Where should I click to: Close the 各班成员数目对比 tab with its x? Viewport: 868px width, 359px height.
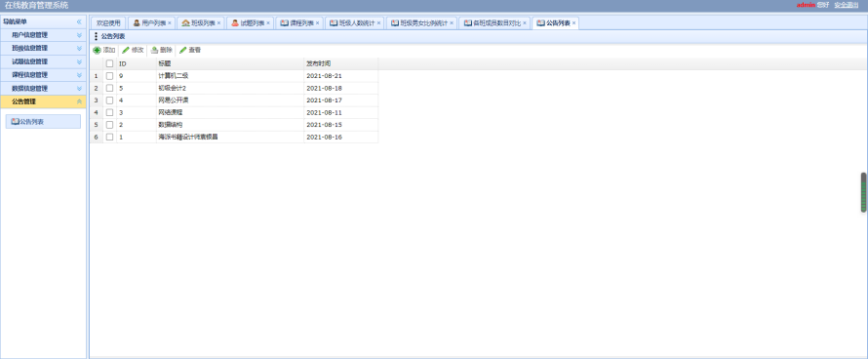(525, 23)
